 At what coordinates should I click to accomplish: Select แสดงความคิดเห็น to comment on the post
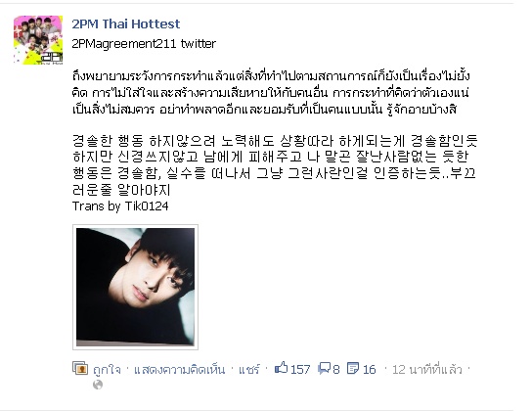tap(180, 369)
